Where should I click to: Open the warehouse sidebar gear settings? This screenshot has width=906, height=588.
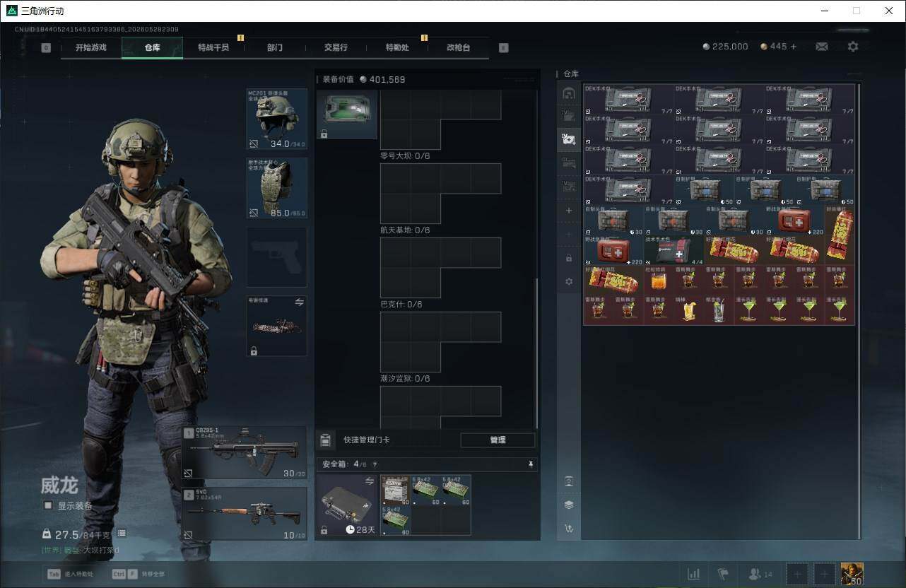pyautogui.click(x=569, y=281)
